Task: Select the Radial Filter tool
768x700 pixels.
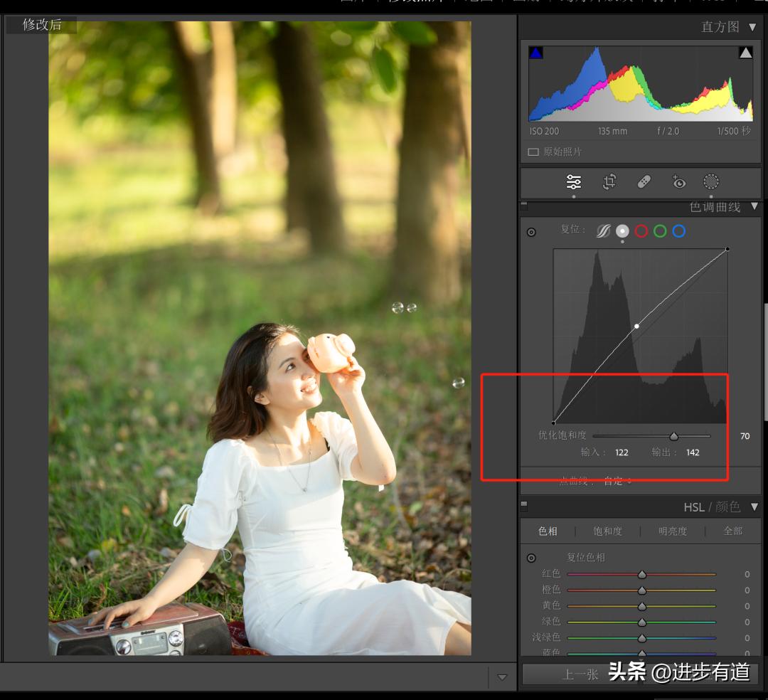Action: pos(710,181)
